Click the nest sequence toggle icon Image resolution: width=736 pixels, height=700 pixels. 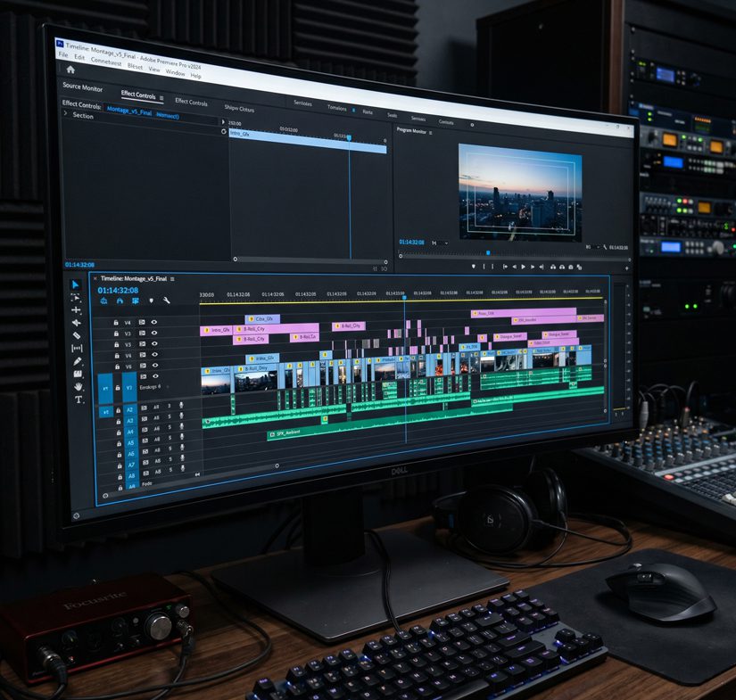click(x=103, y=301)
